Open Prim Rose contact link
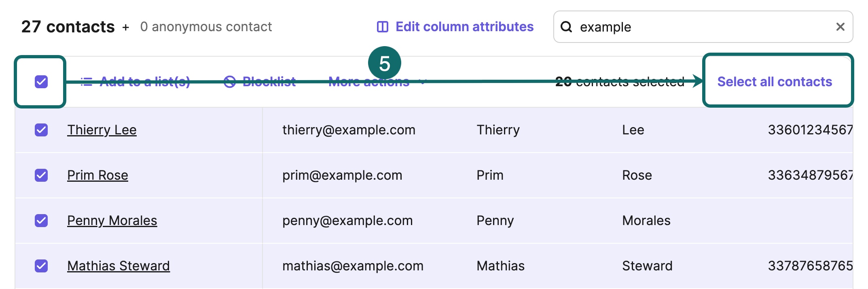 tap(97, 175)
